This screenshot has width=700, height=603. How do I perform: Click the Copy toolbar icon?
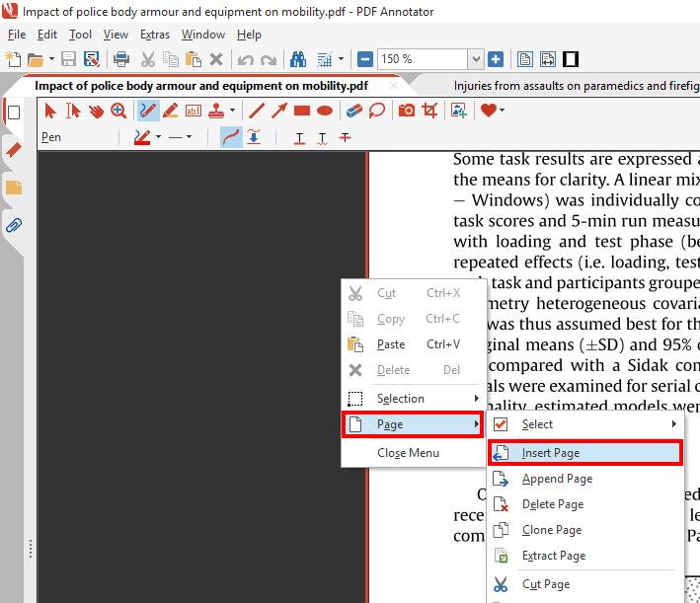pos(171,59)
